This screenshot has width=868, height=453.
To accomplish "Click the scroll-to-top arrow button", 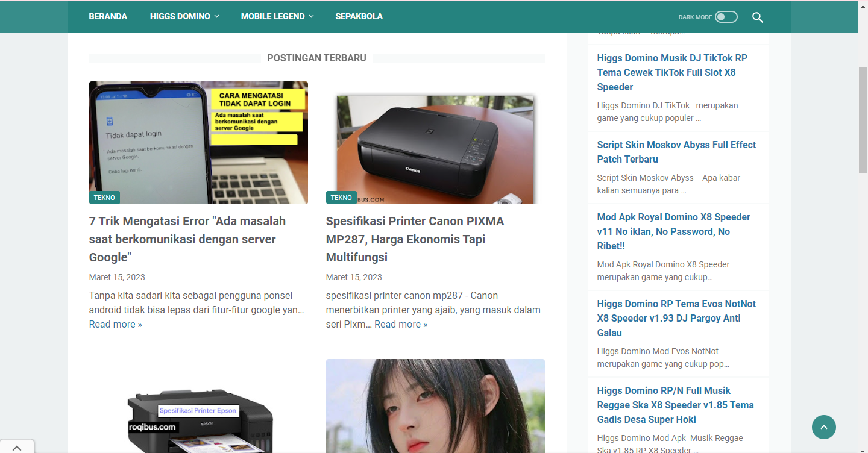I will (824, 427).
